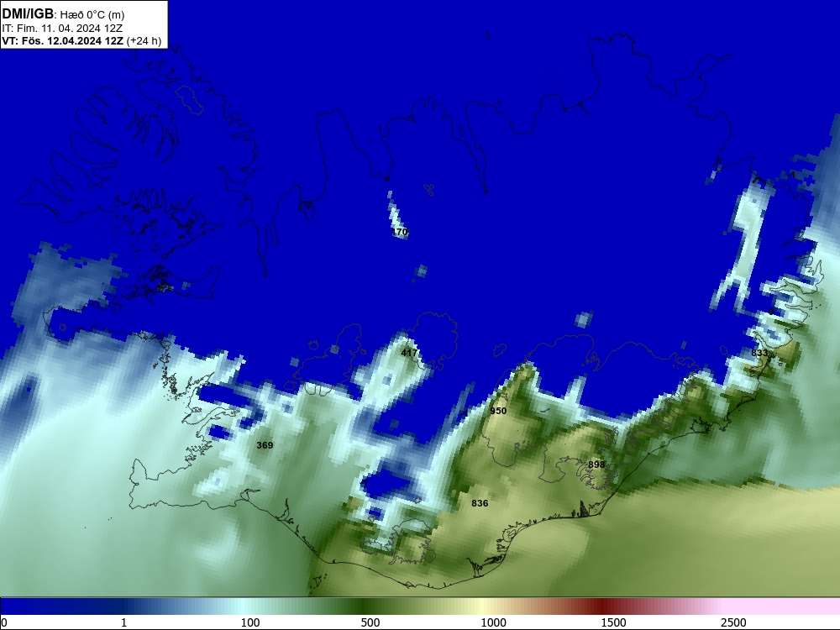Click the DMI/IGB Hæð 0°C title line

[63, 14]
